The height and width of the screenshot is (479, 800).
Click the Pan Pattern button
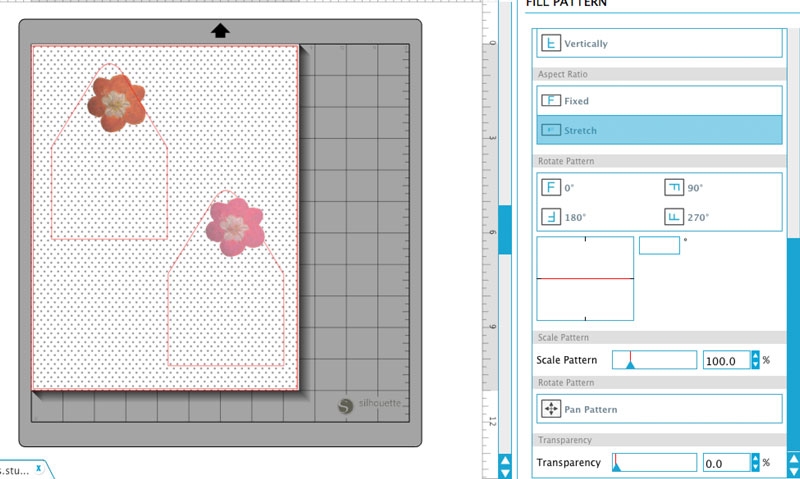(x=659, y=409)
